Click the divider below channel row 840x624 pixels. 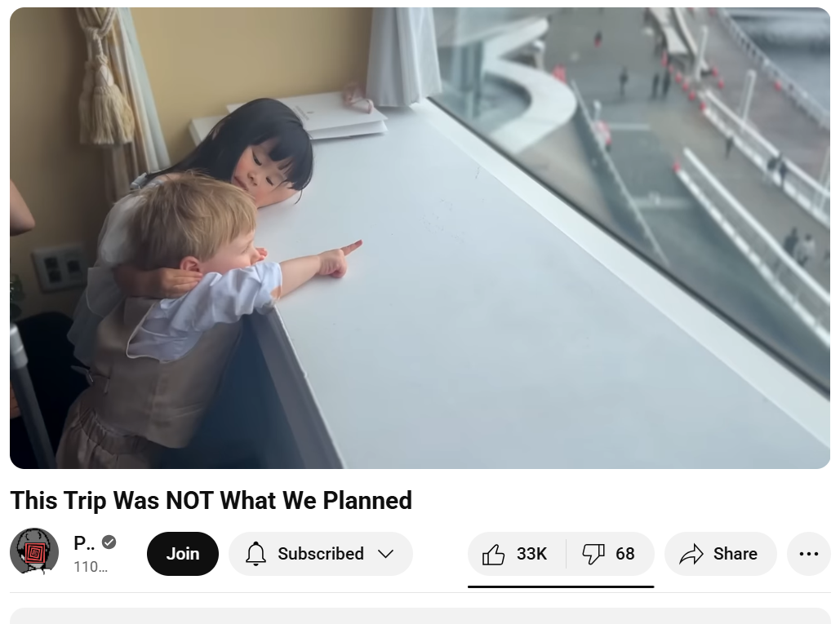pyautogui.click(x=420, y=592)
